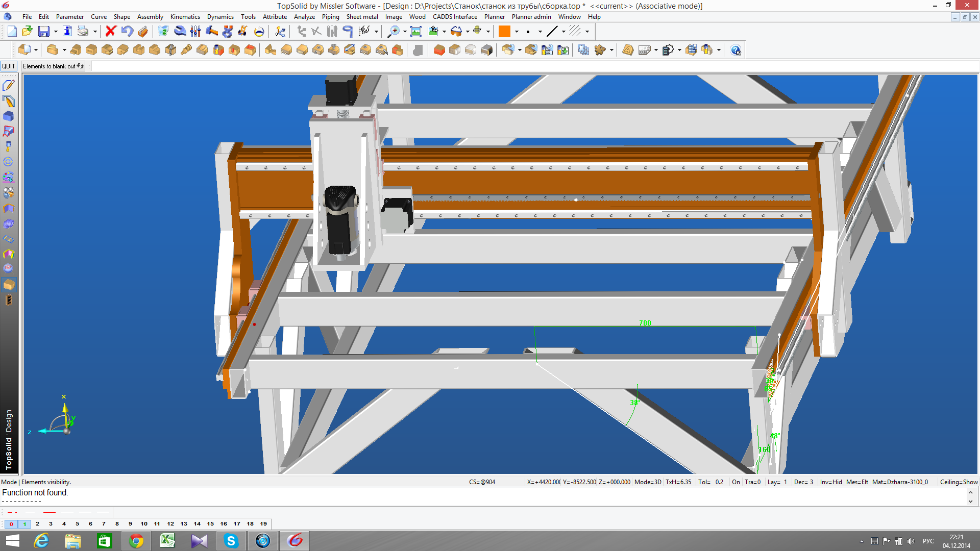Toggle the Inv=Hid status field

(830, 482)
